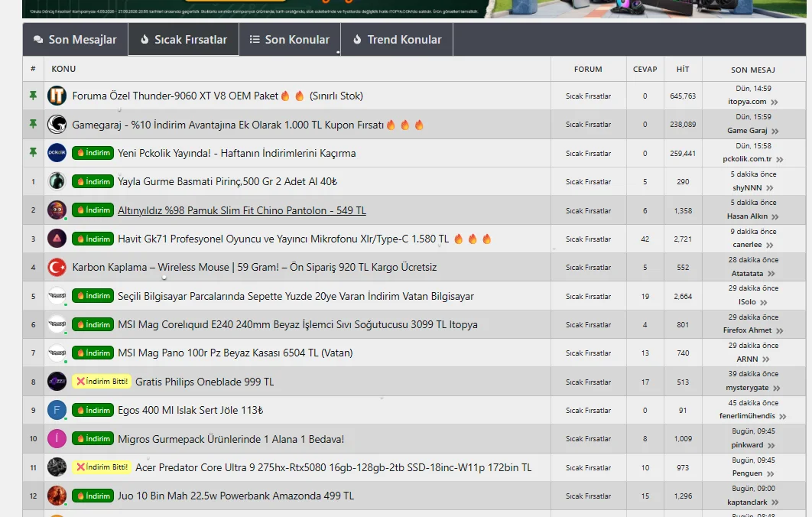Open MSI Mag Corelıquid E240 topic
Image resolution: width=812 pixels, height=517 pixels.
(x=297, y=325)
